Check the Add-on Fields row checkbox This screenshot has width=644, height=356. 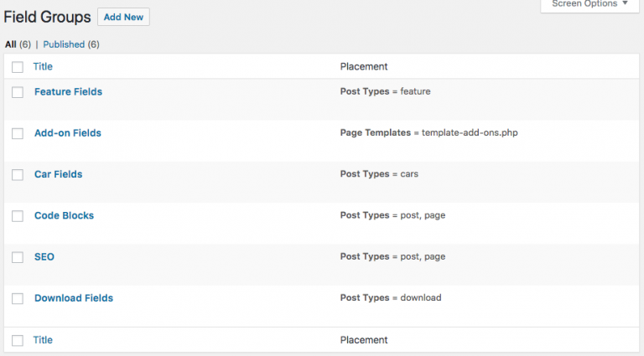18,134
